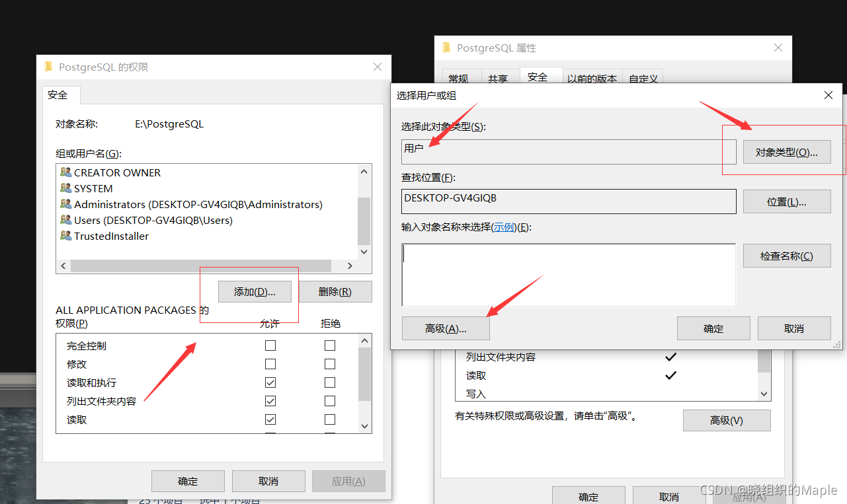
Task: Check 允许 for 完全控制
Action: (270, 345)
